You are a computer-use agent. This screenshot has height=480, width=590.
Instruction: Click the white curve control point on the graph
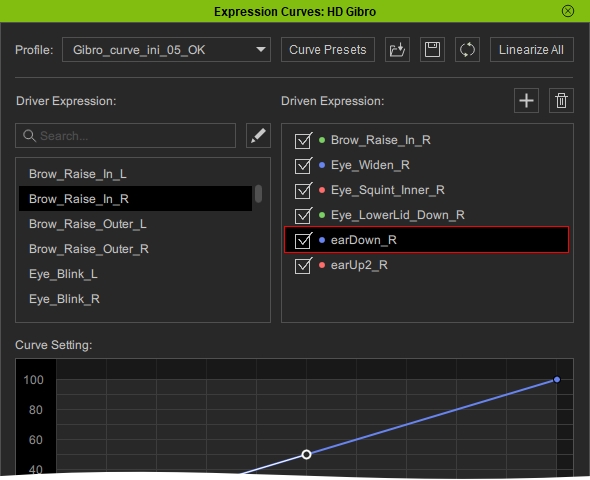click(307, 454)
